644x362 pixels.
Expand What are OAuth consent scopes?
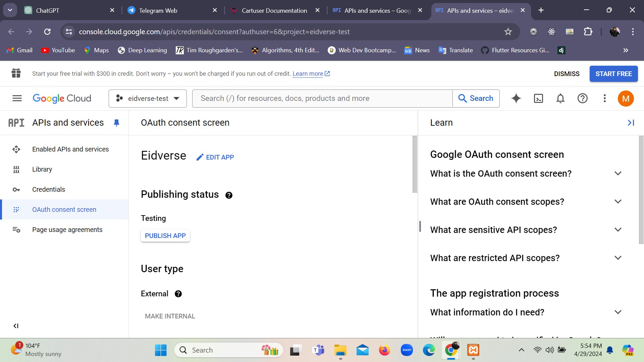526,202
